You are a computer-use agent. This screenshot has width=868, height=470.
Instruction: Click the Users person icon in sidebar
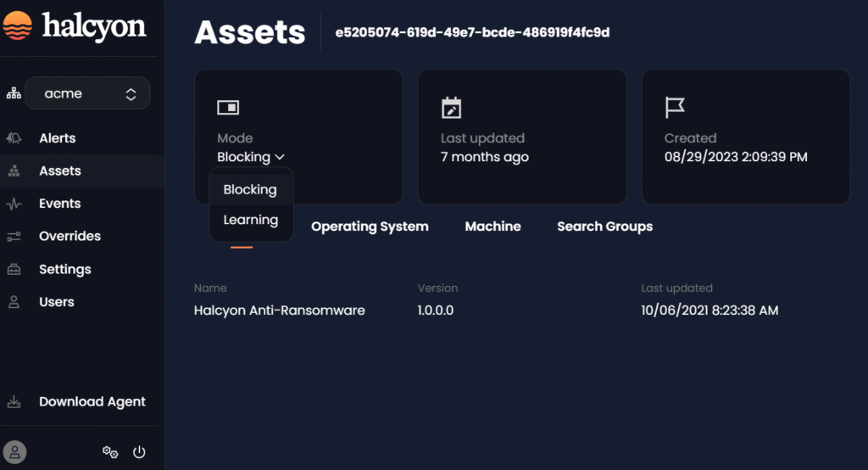14,302
